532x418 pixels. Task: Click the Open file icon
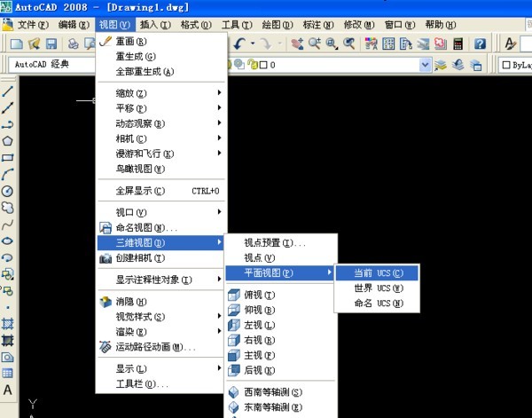(34, 43)
